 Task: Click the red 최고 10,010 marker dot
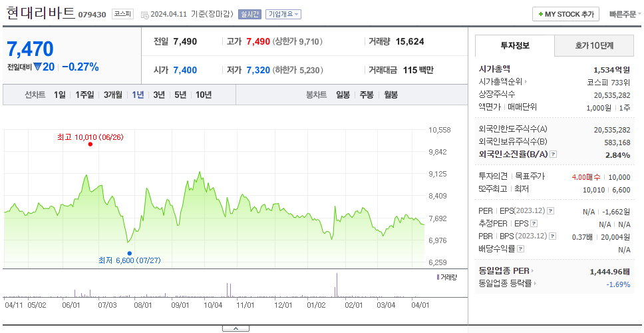click(90, 145)
